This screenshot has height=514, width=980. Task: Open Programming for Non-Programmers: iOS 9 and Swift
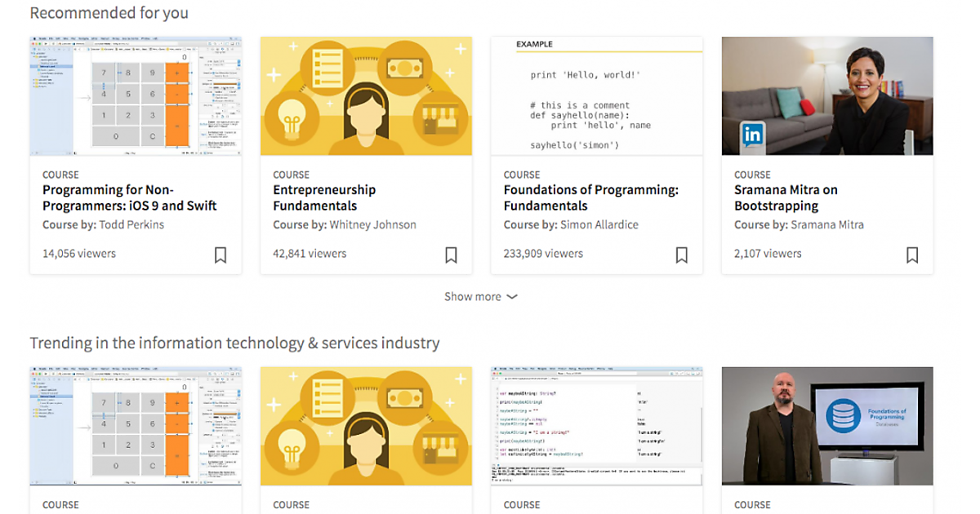130,197
